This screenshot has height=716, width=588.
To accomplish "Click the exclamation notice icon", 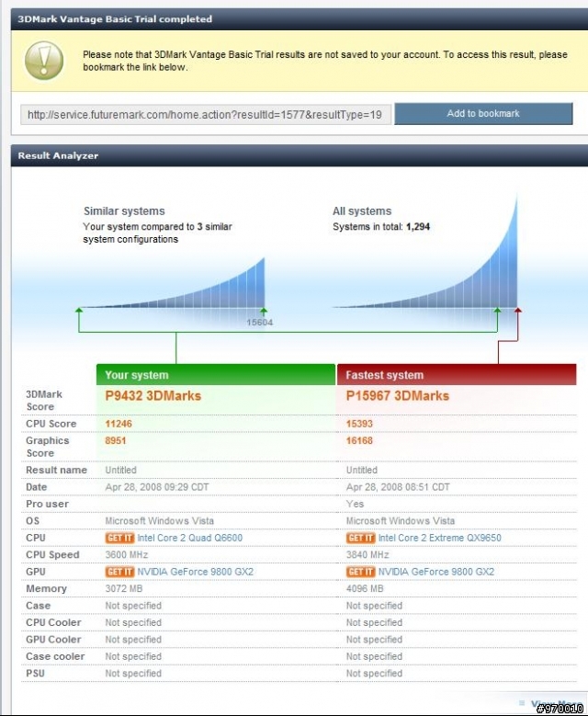I will point(44,61).
